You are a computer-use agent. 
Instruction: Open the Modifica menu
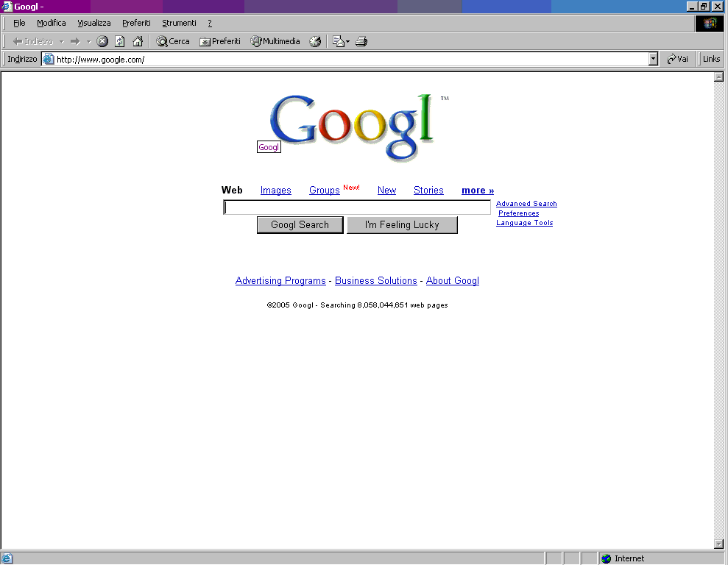[51, 23]
